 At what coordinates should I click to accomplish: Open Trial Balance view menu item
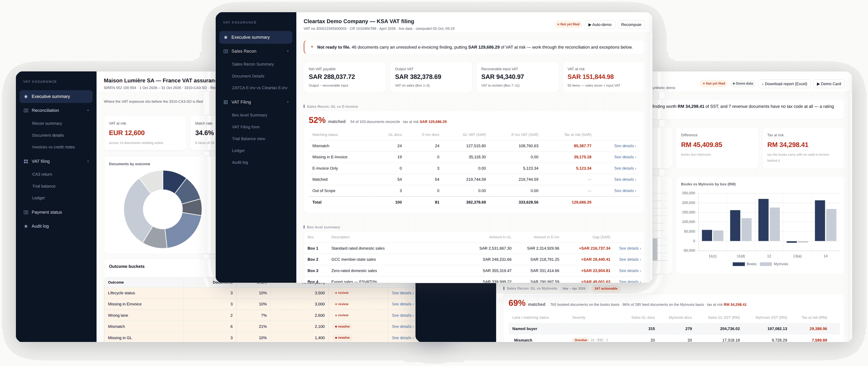coord(249,139)
